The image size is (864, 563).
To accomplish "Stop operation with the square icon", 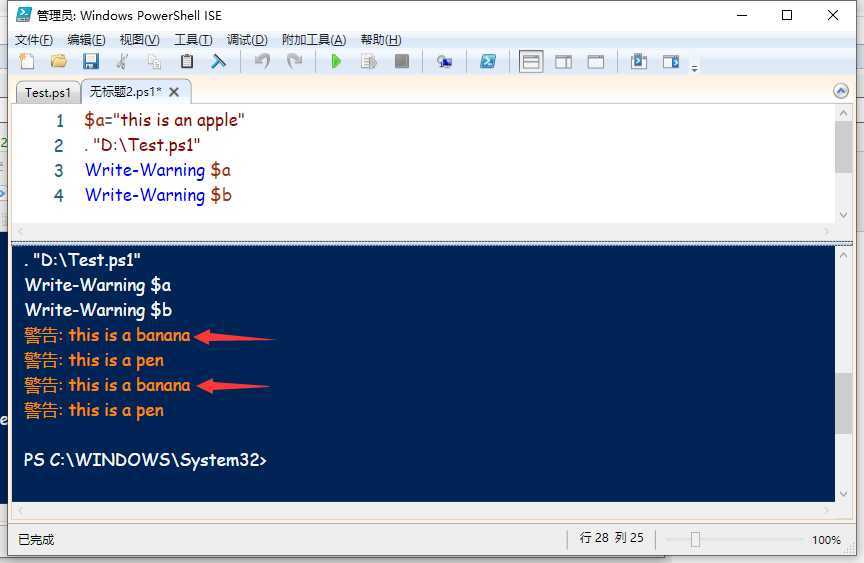I will pos(402,62).
